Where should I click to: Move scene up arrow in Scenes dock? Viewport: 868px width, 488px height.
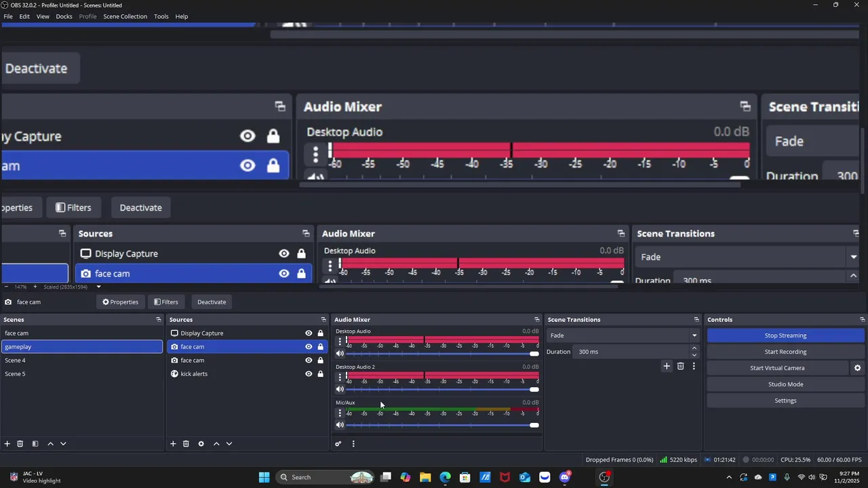click(x=50, y=444)
